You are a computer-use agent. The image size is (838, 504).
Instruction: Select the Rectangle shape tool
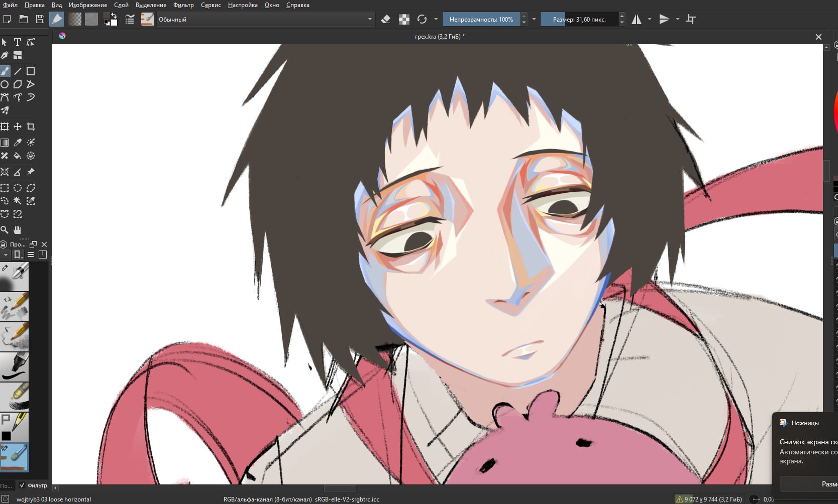(x=31, y=71)
